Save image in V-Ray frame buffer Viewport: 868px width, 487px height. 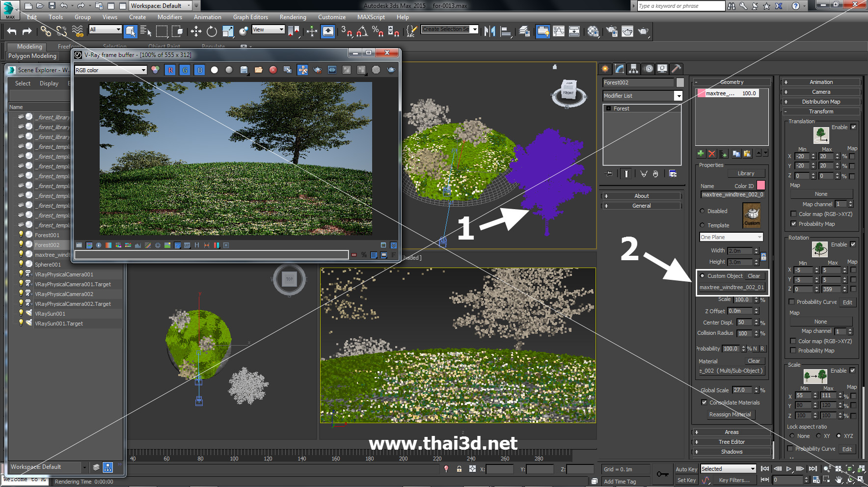[244, 70]
